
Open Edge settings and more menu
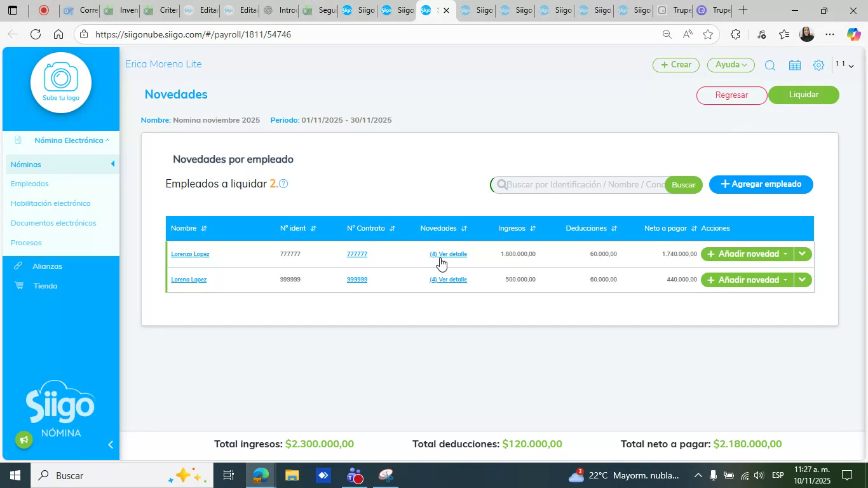(830, 34)
